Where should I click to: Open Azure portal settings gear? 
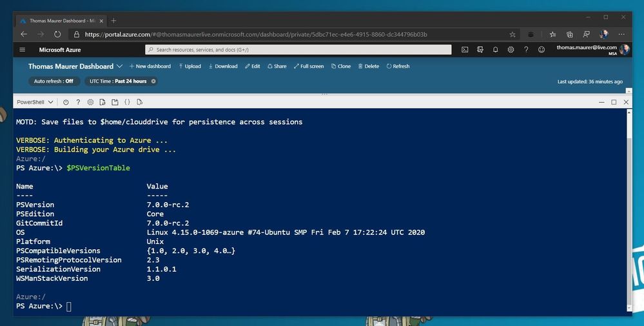[511, 50]
